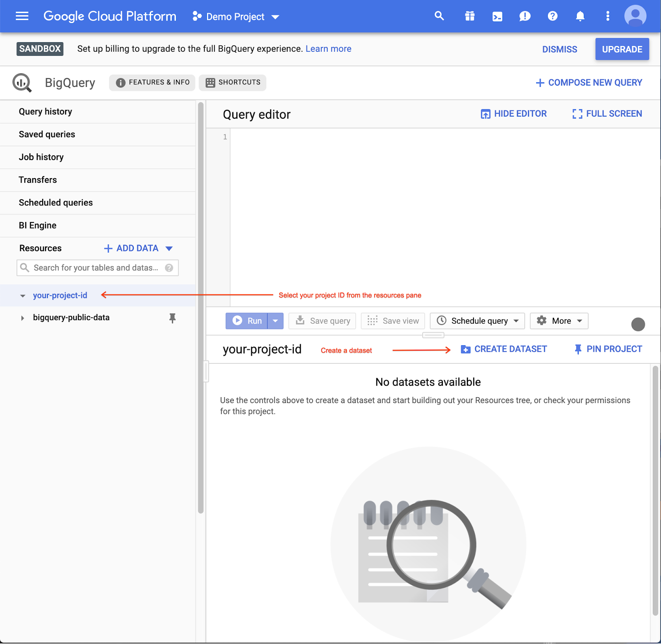Click the Features & Info button

152,82
